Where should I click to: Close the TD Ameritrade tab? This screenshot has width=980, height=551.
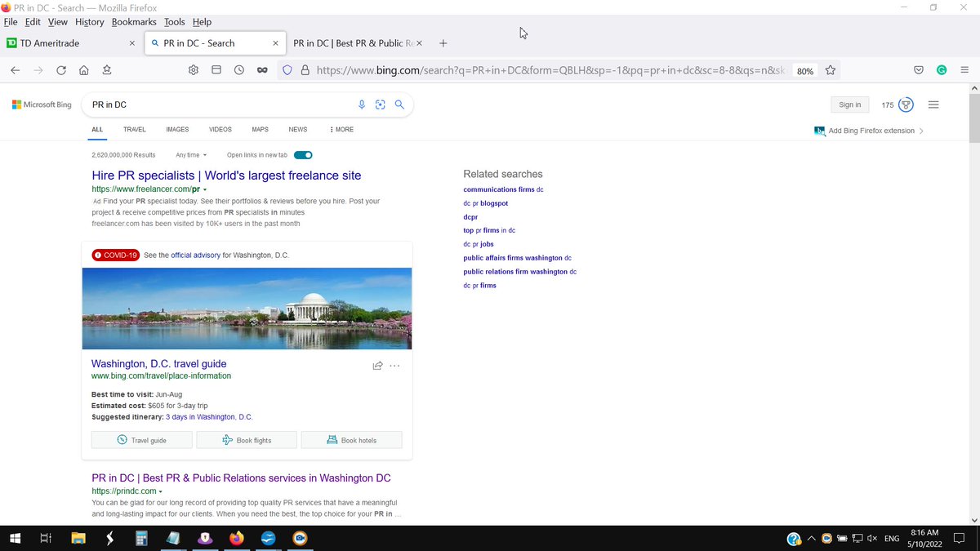[x=132, y=43]
